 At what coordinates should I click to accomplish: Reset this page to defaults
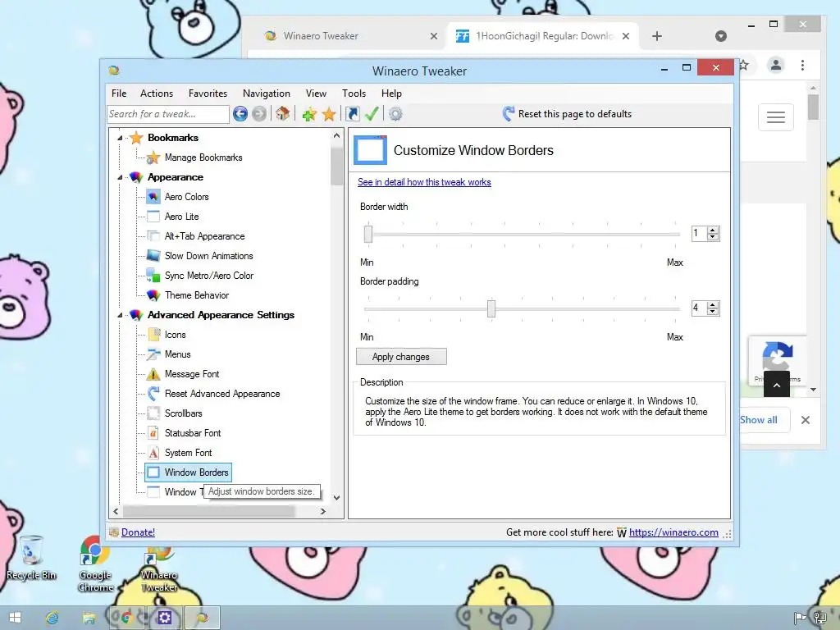pos(568,113)
